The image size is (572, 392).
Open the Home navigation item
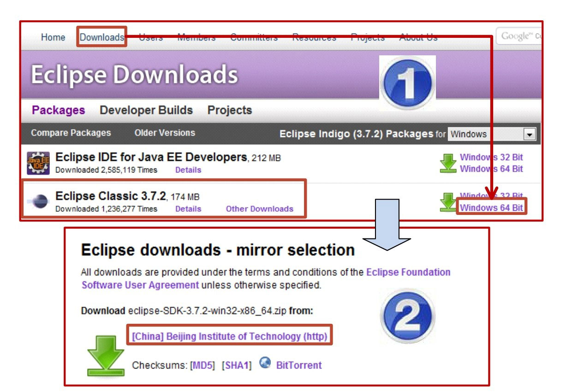53,37
